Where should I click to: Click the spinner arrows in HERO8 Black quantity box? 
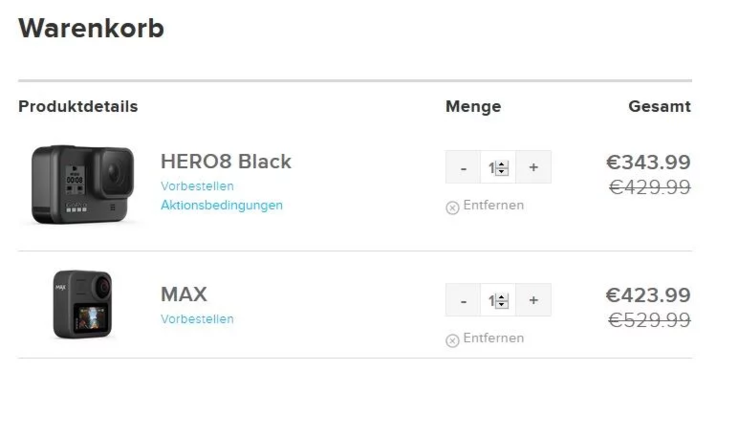click(x=503, y=168)
